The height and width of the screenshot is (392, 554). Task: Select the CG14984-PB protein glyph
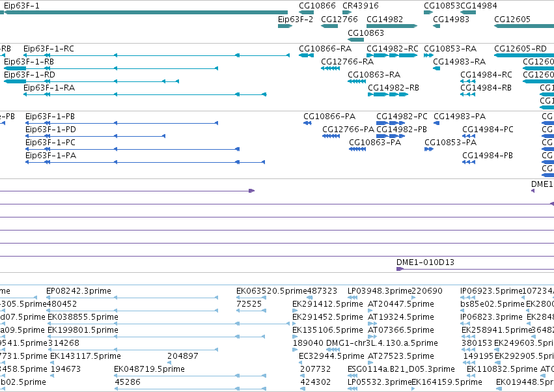[x=469, y=162]
